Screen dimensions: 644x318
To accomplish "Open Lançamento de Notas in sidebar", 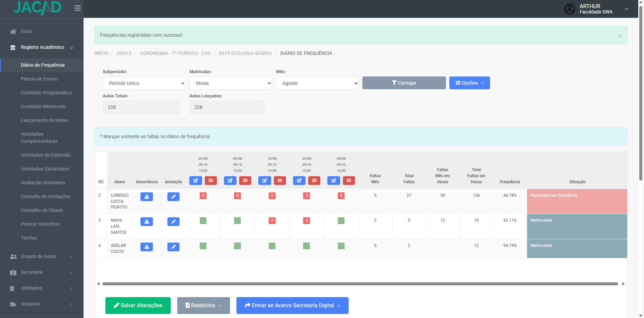I will (44, 120).
